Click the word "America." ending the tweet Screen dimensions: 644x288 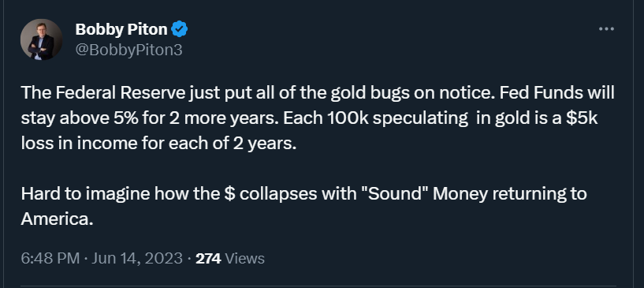tap(57, 219)
